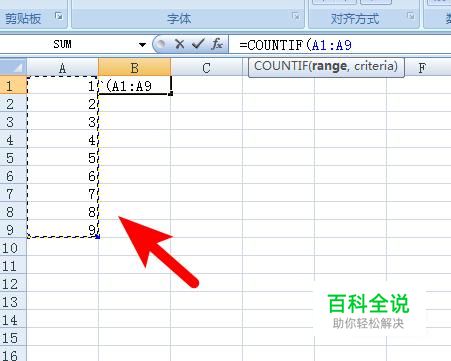Select row 6 header
Image resolution: width=451 pixels, height=361 pixels.
tap(13, 175)
